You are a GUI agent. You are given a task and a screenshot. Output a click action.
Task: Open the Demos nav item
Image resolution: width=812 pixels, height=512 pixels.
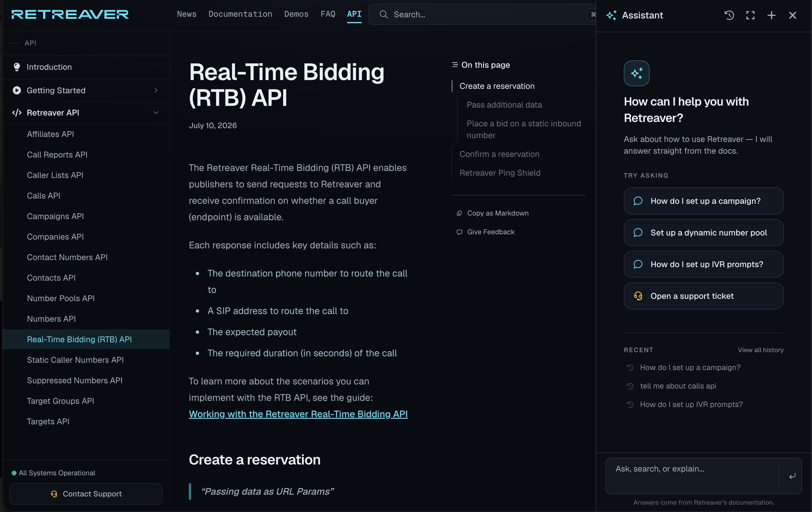[x=296, y=14]
